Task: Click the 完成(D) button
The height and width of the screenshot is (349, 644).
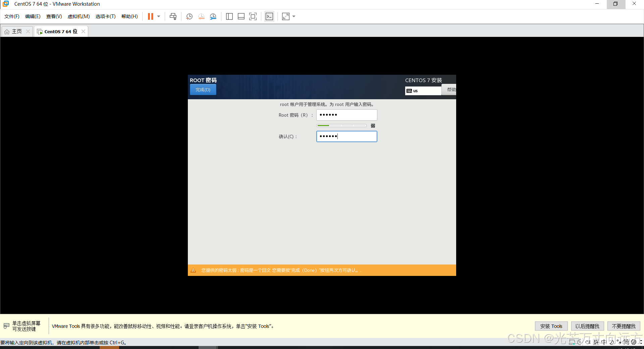Action: pos(203,90)
